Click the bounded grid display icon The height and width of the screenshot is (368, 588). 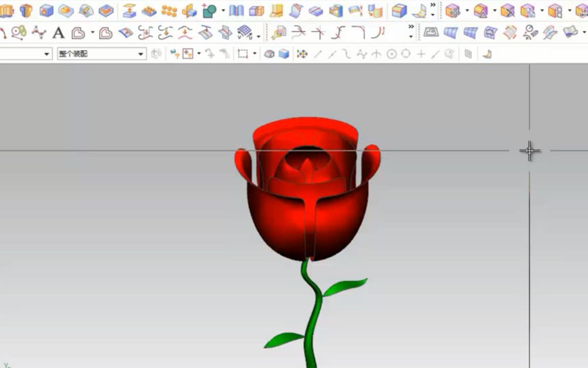tap(468, 54)
